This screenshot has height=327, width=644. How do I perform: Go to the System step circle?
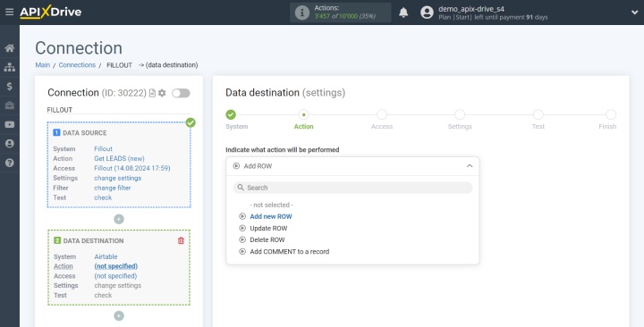click(231, 114)
